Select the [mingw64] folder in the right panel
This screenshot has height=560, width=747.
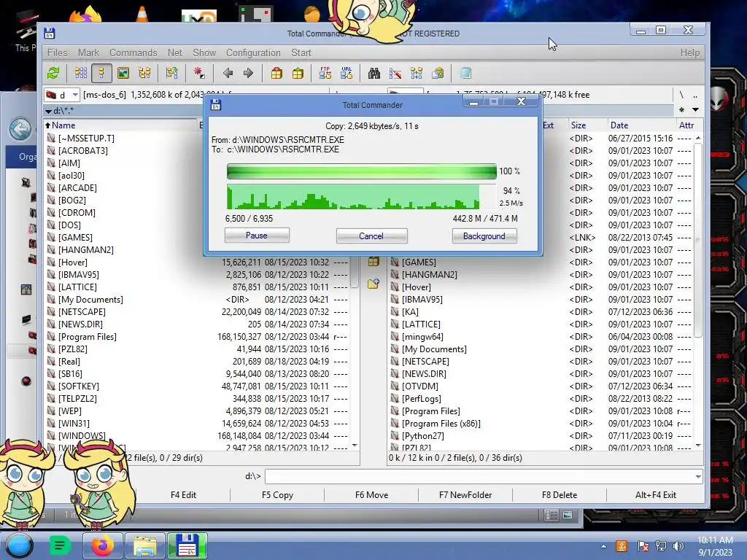click(422, 337)
